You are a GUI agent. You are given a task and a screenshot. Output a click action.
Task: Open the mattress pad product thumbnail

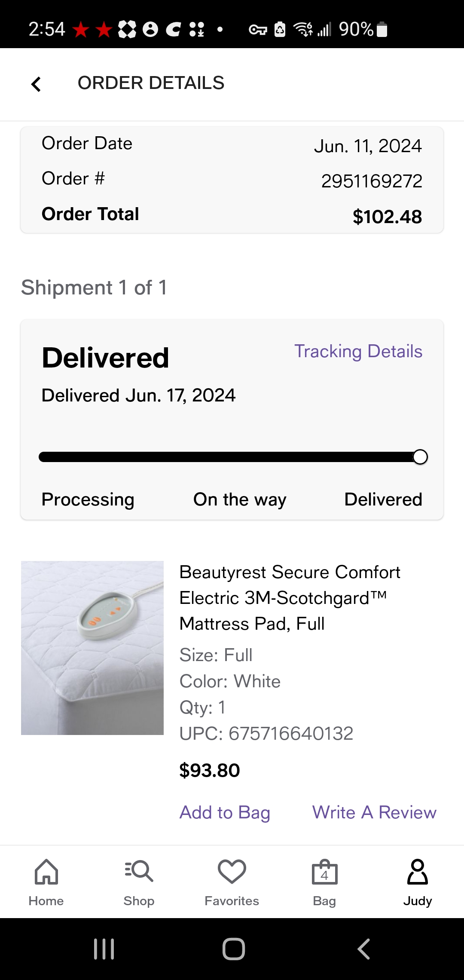pyautogui.click(x=92, y=648)
